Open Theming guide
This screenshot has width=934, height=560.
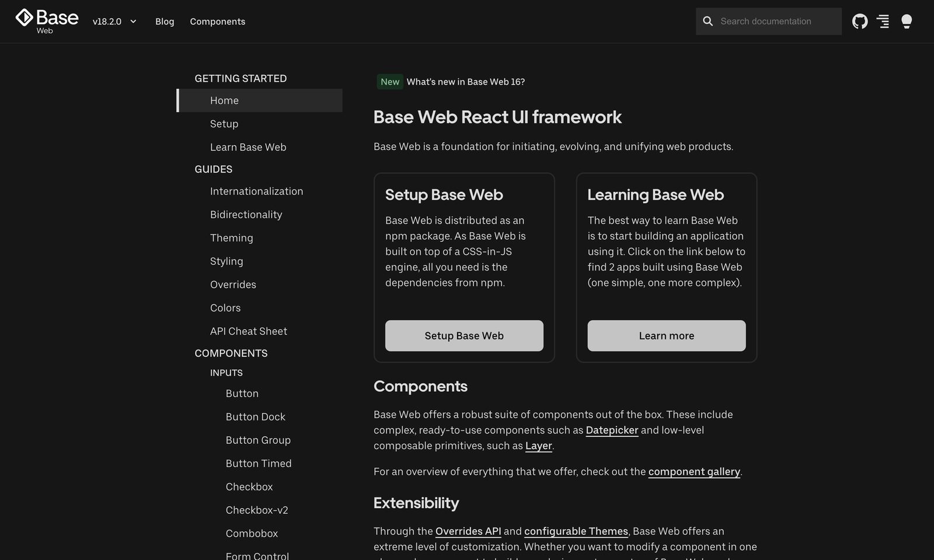tap(232, 238)
